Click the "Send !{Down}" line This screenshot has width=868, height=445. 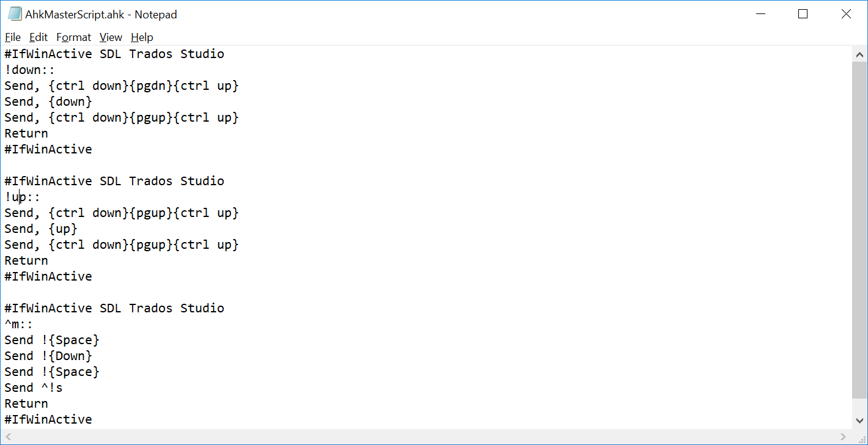tap(48, 356)
